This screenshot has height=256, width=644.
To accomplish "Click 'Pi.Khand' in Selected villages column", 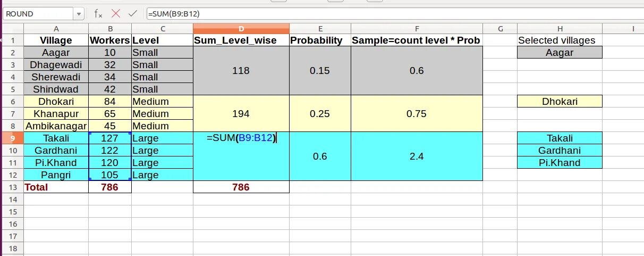I will click(x=560, y=163).
